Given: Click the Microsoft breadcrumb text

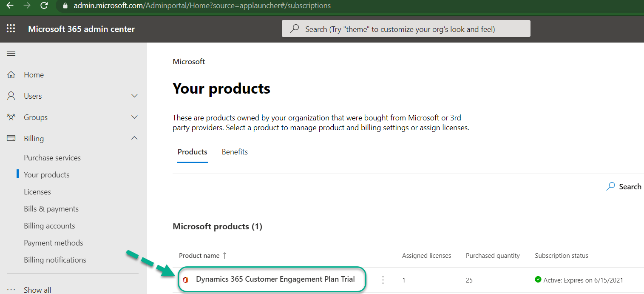Looking at the screenshot, I should pos(189,62).
